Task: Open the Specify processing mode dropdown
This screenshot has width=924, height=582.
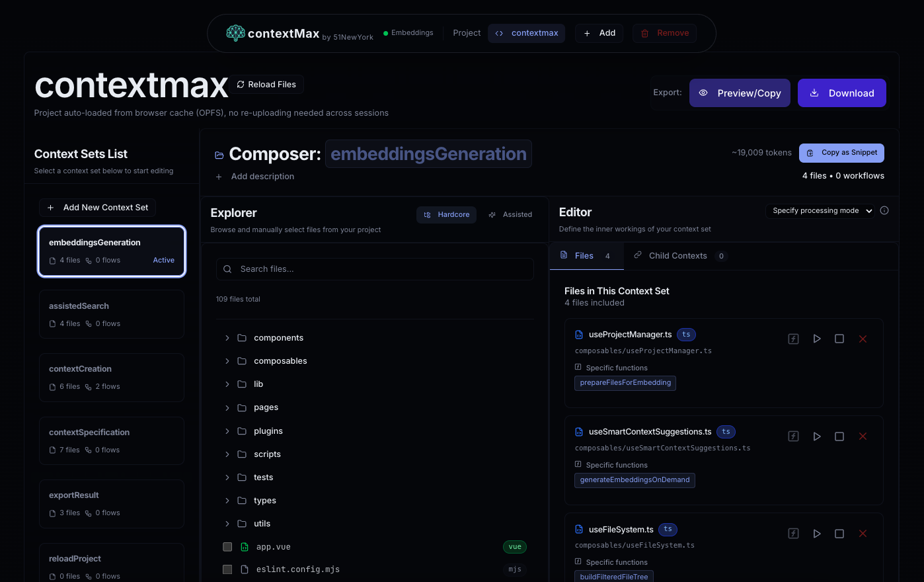Action: click(x=821, y=211)
